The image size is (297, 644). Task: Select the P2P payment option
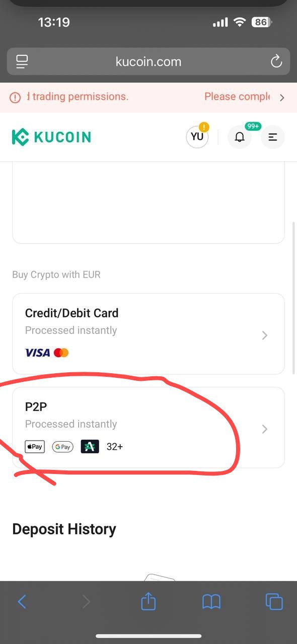click(x=148, y=427)
